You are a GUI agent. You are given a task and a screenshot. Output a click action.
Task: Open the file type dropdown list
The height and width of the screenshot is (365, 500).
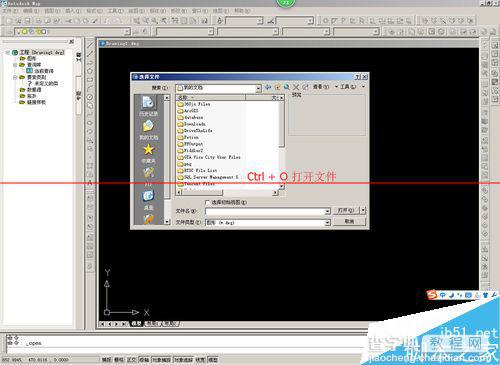[x=327, y=222]
